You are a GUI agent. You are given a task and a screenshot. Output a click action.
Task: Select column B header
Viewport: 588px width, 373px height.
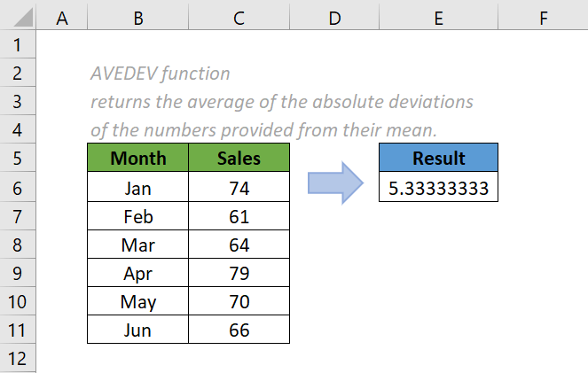tap(137, 17)
